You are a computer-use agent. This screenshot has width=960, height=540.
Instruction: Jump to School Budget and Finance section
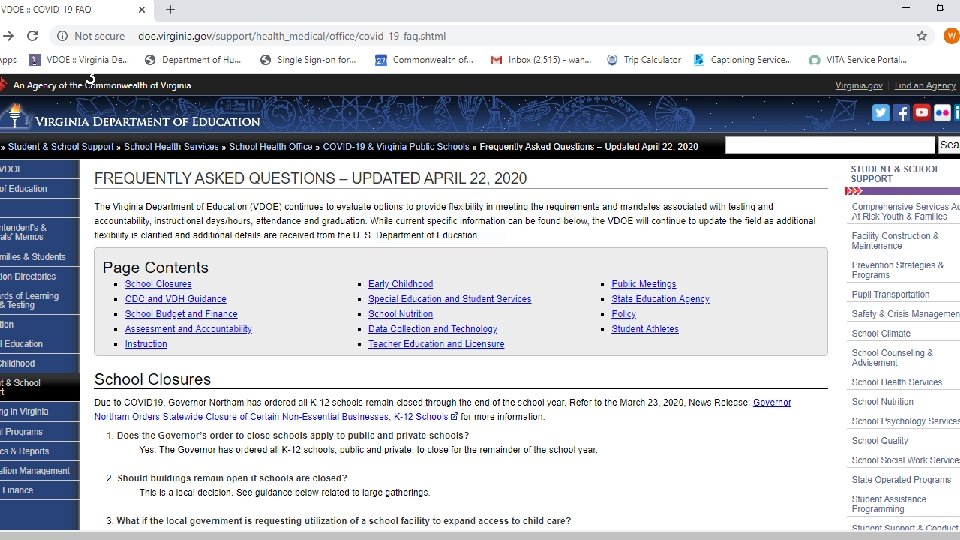click(x=181, y=314)
